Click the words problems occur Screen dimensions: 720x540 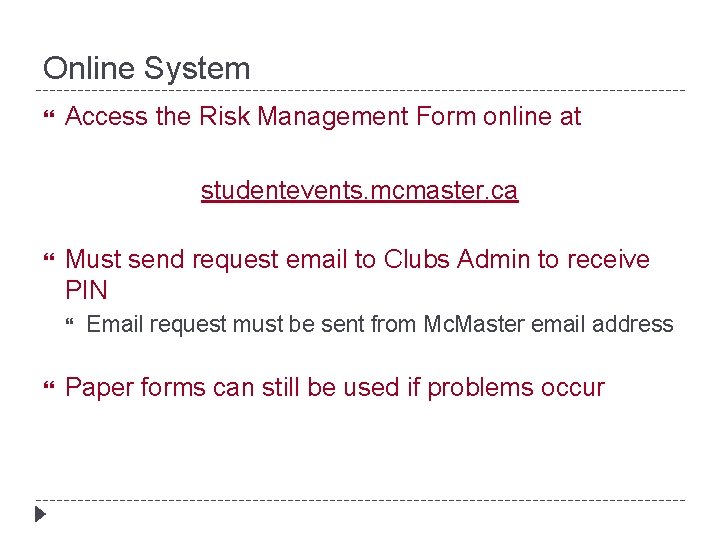516,388
